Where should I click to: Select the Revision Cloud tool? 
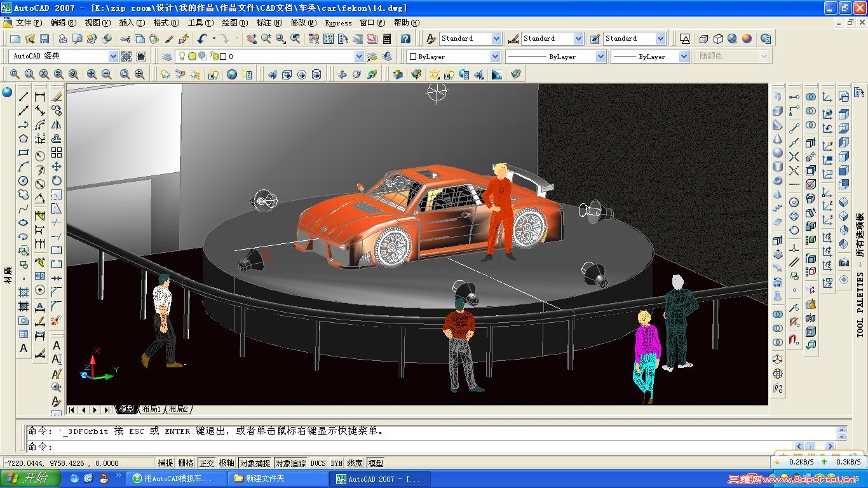(x=24, y=194)
